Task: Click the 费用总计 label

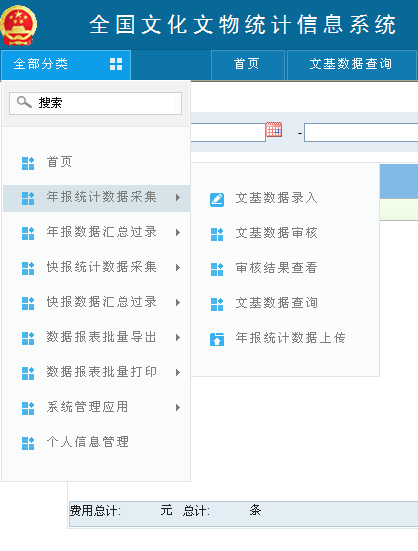Action: coord(95,511)
